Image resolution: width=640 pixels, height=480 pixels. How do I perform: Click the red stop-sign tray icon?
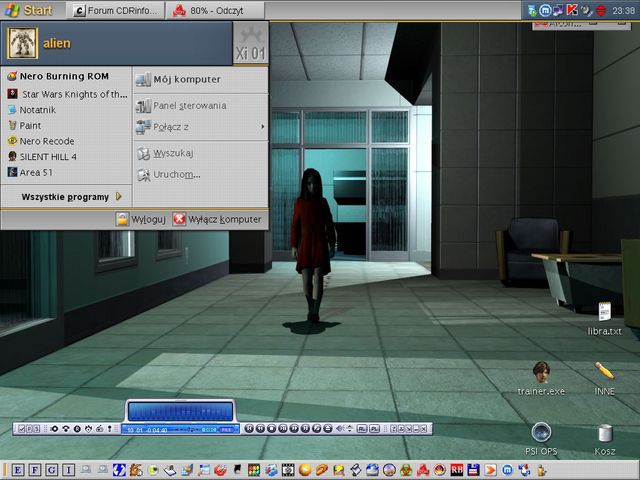[600, 10]
